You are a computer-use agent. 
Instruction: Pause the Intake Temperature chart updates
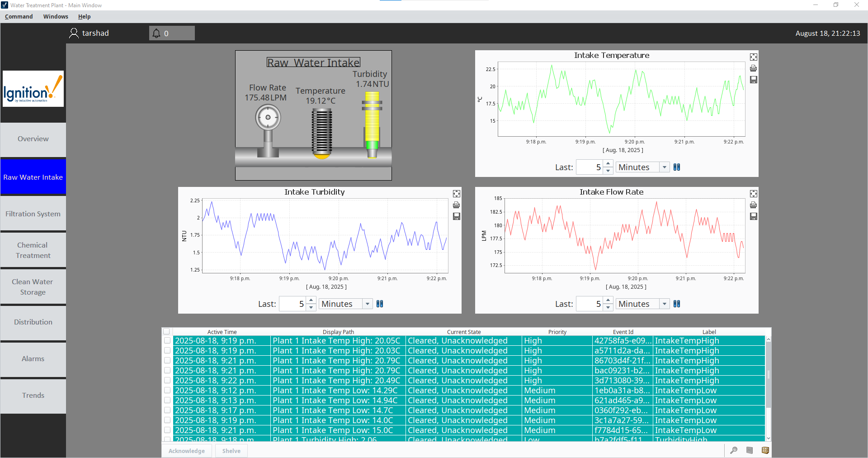pos(677,167)
